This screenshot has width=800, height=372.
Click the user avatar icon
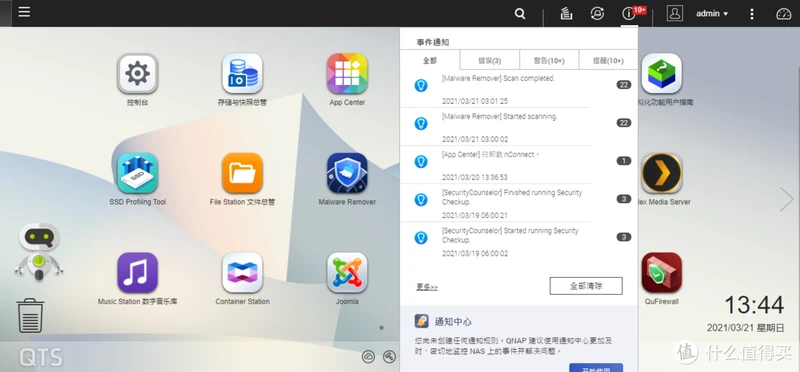click(x=674, y=14)
